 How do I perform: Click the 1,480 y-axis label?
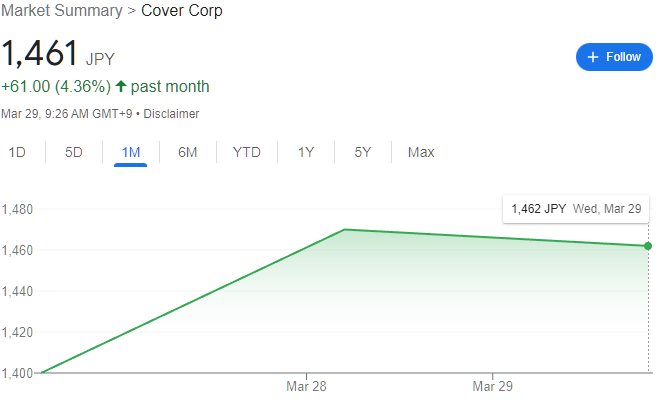click(x=17, y=210)
